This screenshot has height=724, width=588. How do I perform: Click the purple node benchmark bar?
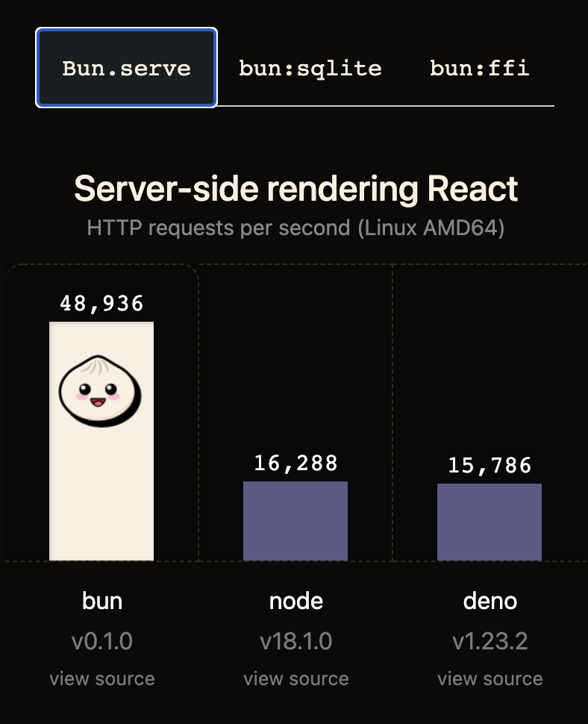[295, 521]
